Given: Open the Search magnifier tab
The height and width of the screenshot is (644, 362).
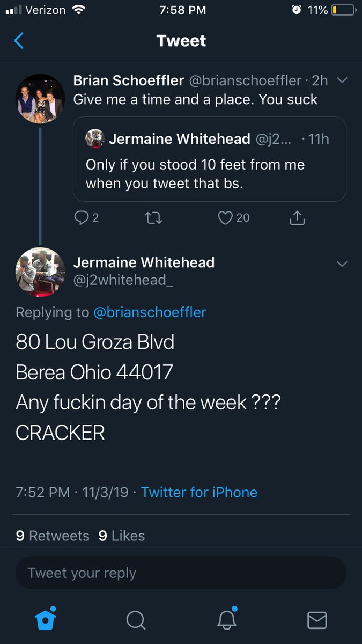Looking at the screenshot, I should point(136,620).
